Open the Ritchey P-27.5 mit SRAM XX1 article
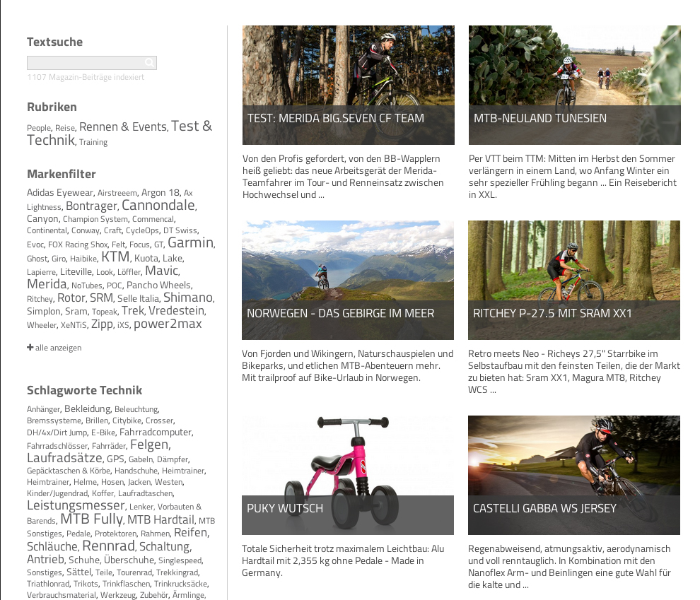This screenshot has height=600, width=700. (574, 280)
